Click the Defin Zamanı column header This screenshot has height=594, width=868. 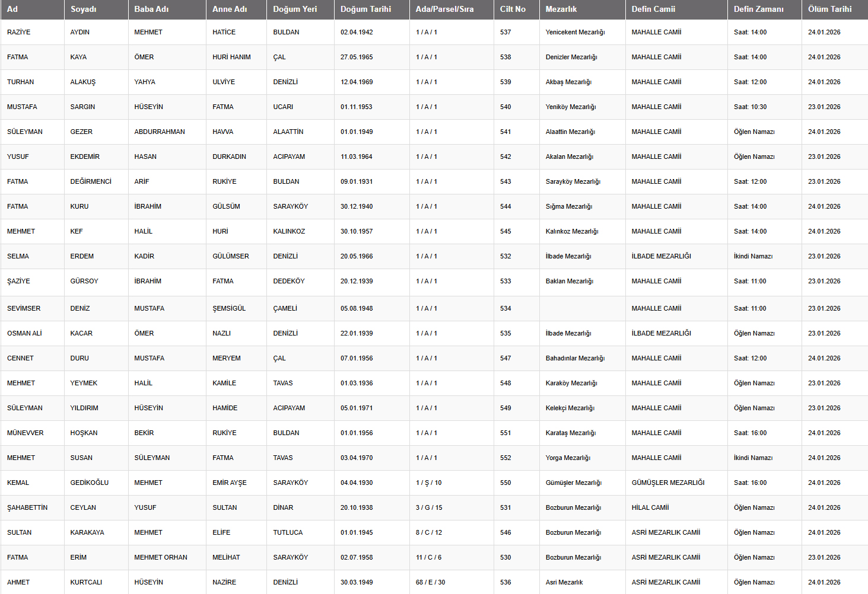(758, 9)
